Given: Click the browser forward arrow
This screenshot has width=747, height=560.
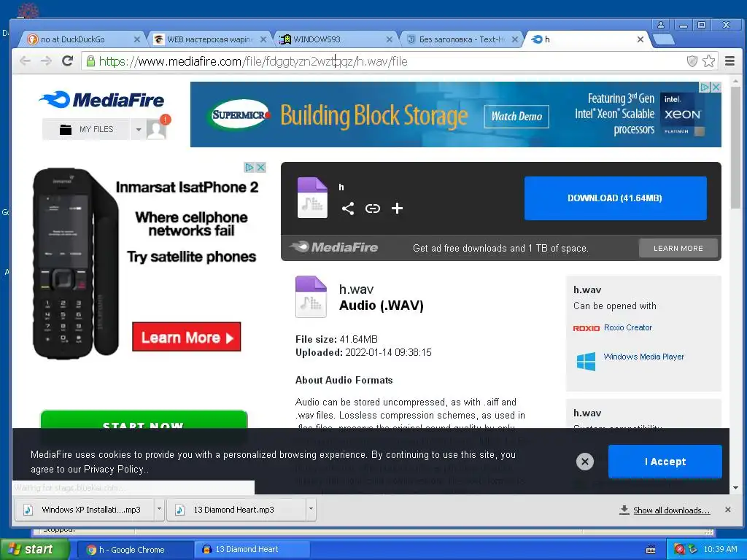Looking at the screenshot, I should (x=46, y=61).
